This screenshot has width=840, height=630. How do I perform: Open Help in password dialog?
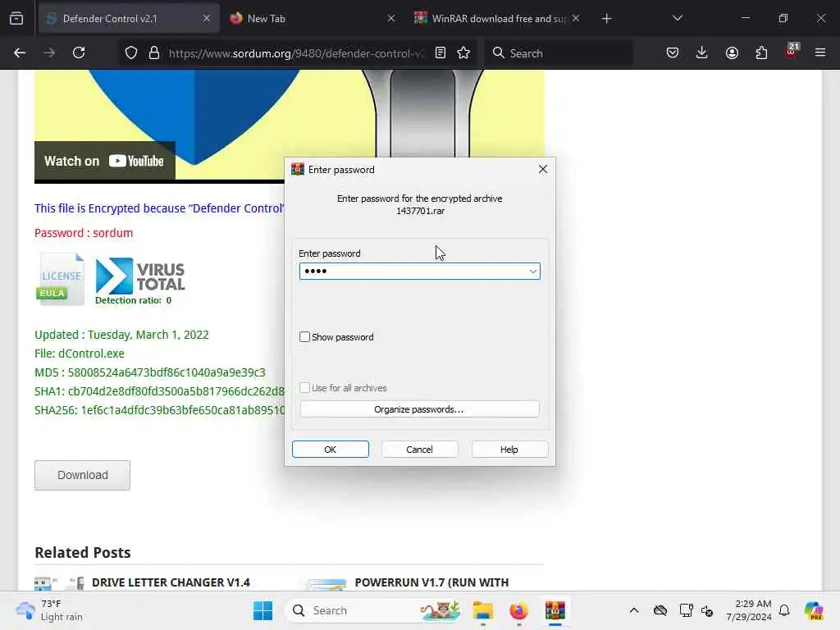point(509,450)
